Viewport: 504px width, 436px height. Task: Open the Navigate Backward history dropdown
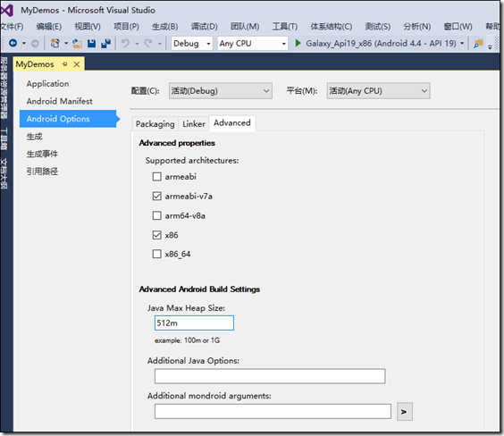[x=24, y=44]
